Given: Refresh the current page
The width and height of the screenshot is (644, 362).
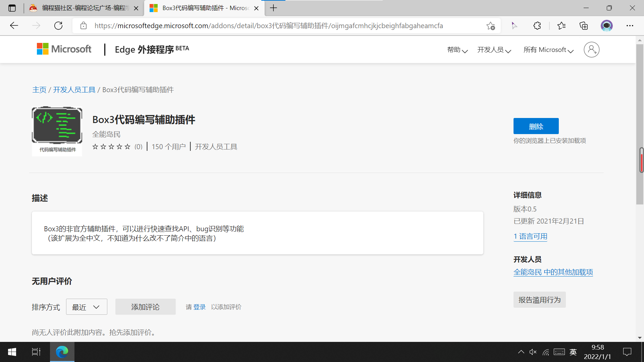Looking at the screenshot, I should 58,25.
